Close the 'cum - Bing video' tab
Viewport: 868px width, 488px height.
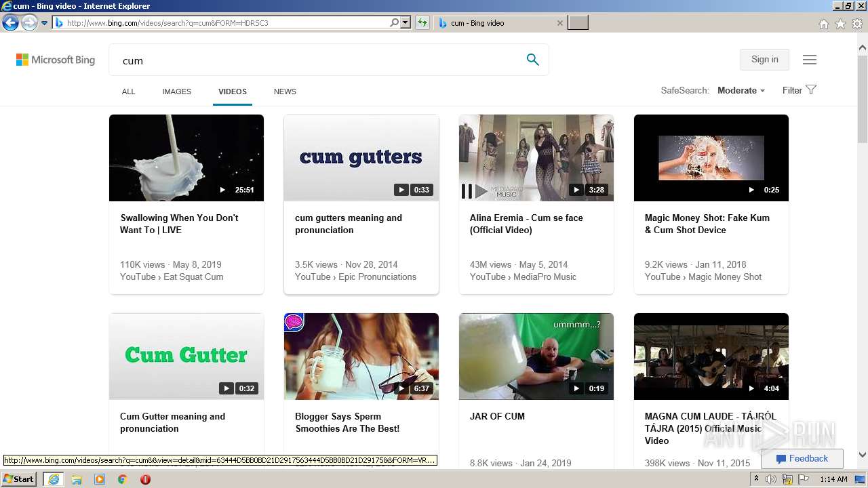pos(560,23)
